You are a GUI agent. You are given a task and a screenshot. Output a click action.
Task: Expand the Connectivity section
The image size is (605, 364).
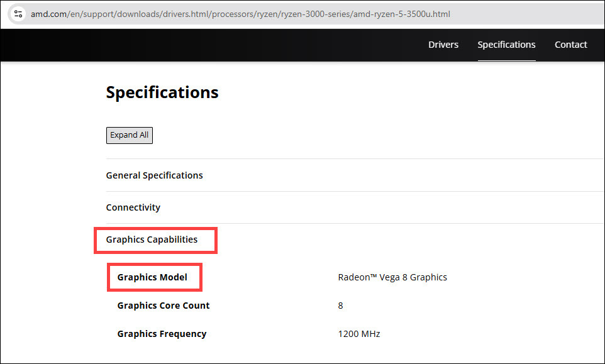(x=133, y=207)
